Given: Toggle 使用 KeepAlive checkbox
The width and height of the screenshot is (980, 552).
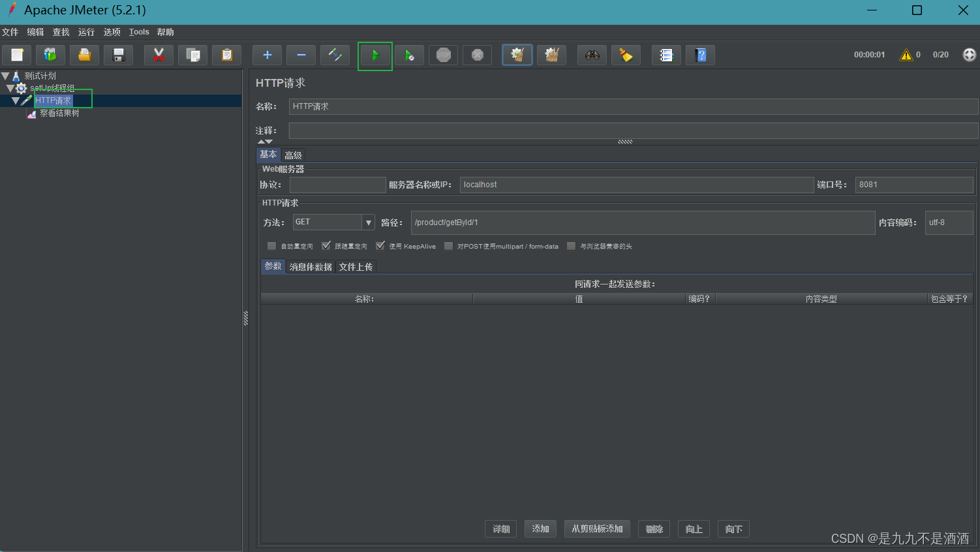Looking at the screenshot, I should 380,246.
